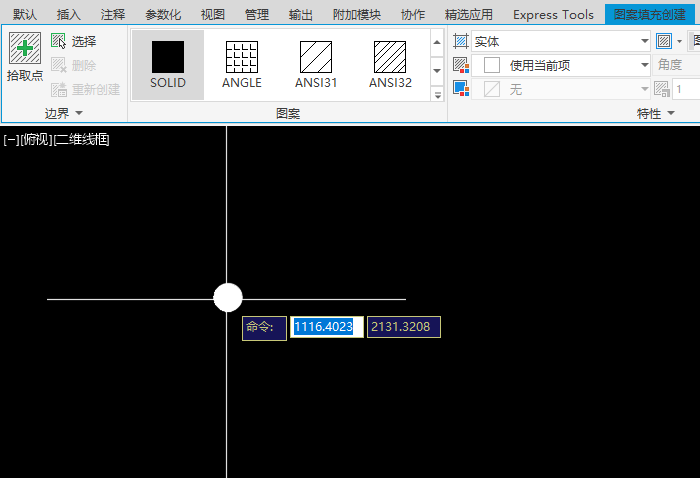Click the scale value field showing 1

click(686, 89)
